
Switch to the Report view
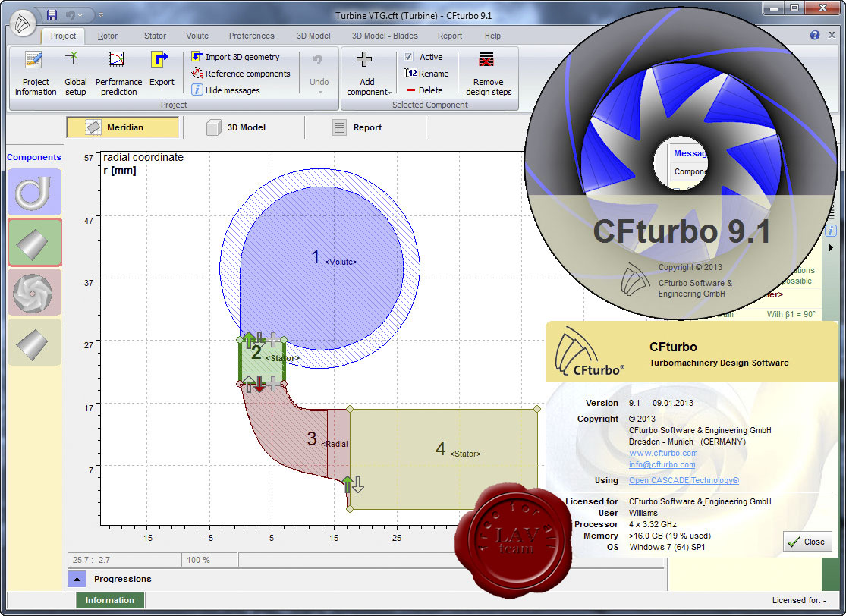pos(357,127)
